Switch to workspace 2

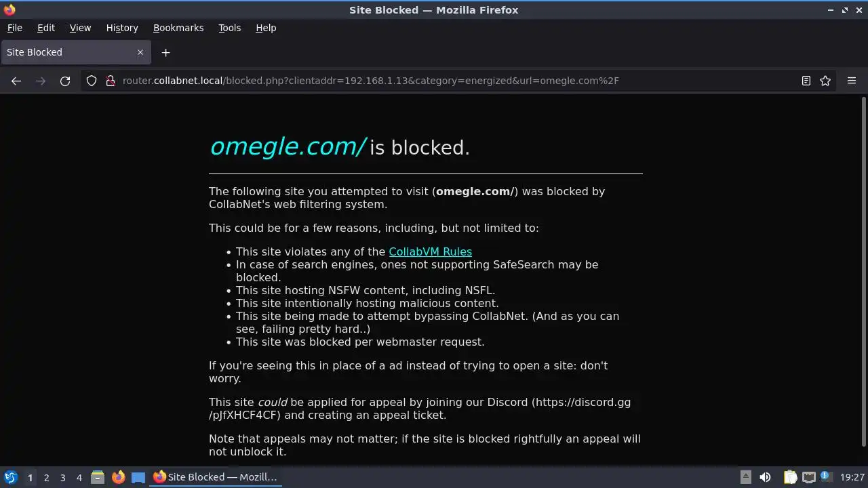[x=46, y=477]
